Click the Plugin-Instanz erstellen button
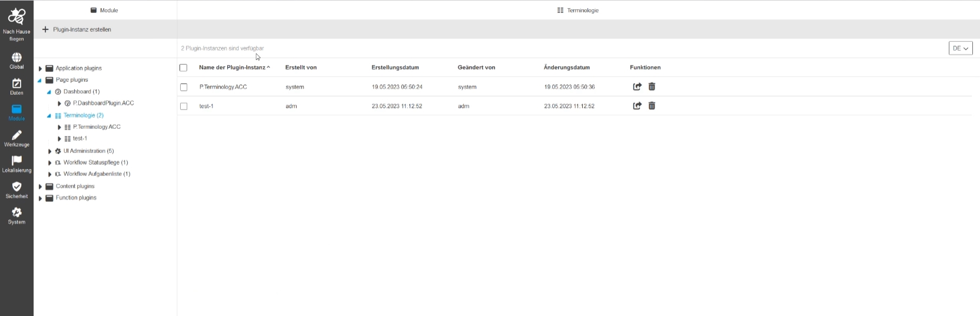Viewport: 980px width, 316px height. point(77,29)
